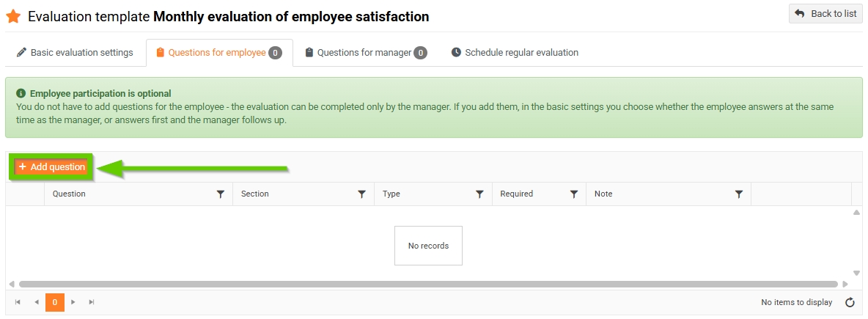Open the Question column filter icon
Viewport: 868px width, 319px height.
tap(221, 194)
